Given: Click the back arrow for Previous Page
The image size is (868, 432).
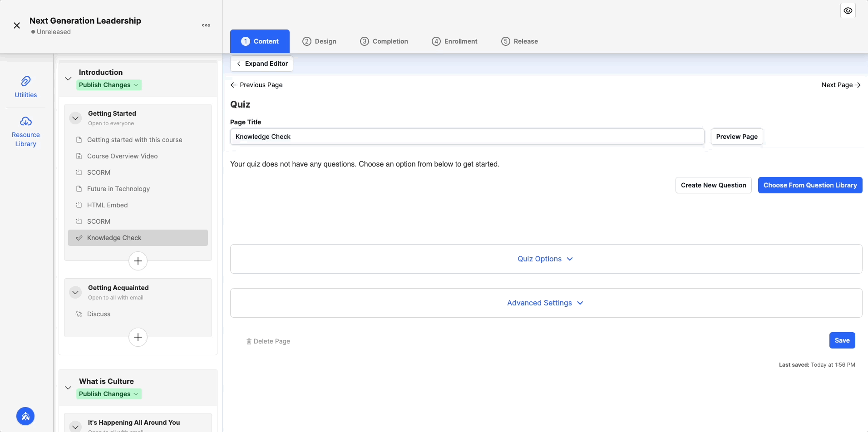Looking at the screenshot, I should (x=233, y=85).
